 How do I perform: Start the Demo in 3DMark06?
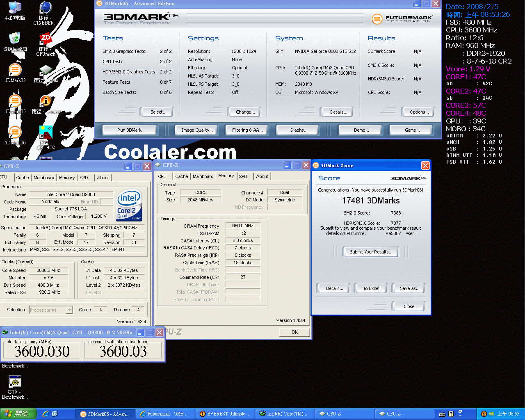(x=361, y=130)
